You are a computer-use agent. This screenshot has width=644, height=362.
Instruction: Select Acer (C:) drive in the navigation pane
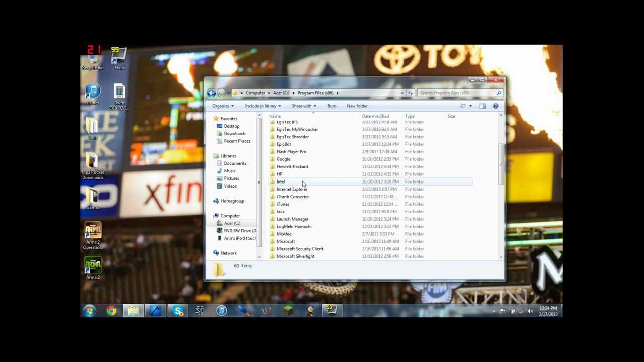click(232, 223)
